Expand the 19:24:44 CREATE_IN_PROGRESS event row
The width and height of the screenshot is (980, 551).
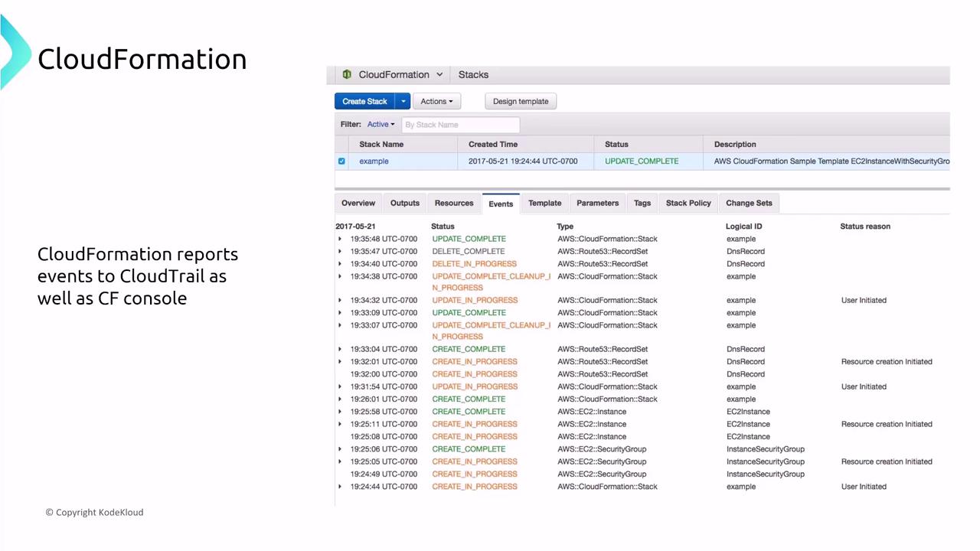click(x=340, y=487)
